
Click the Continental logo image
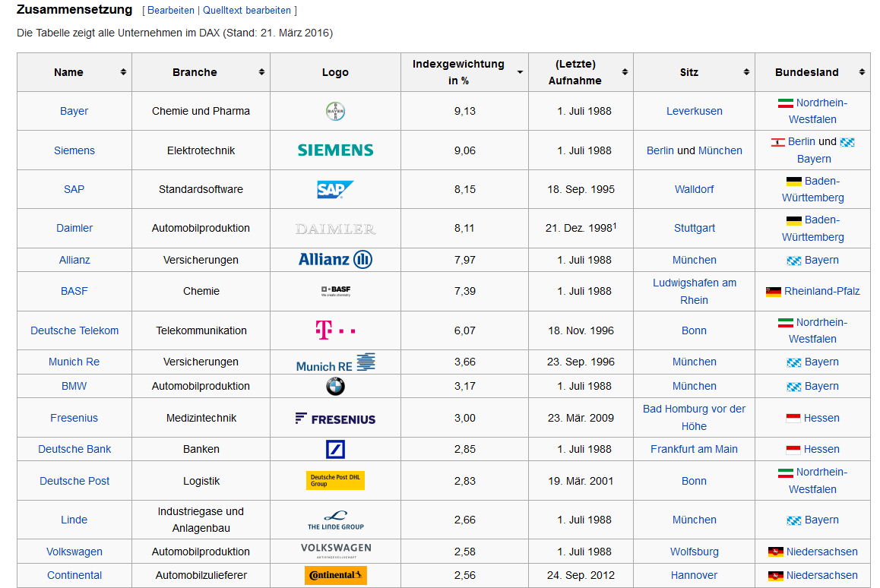tap(335, 575)
